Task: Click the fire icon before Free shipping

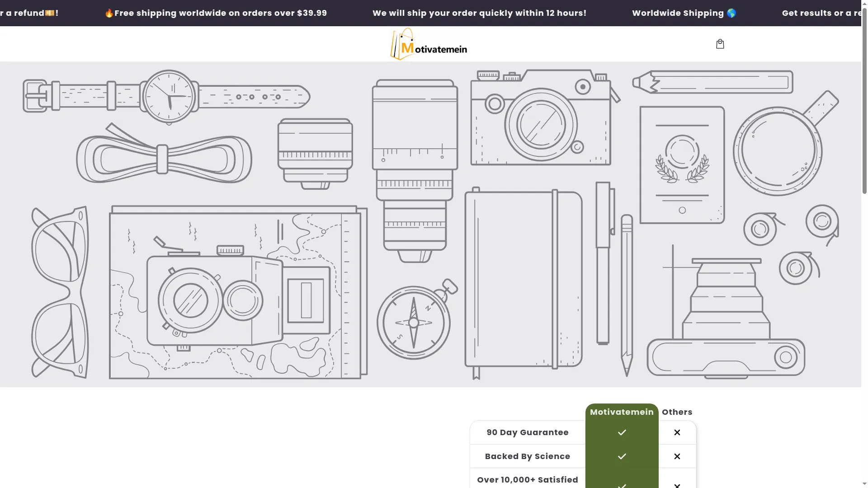Action: point(109,13)
